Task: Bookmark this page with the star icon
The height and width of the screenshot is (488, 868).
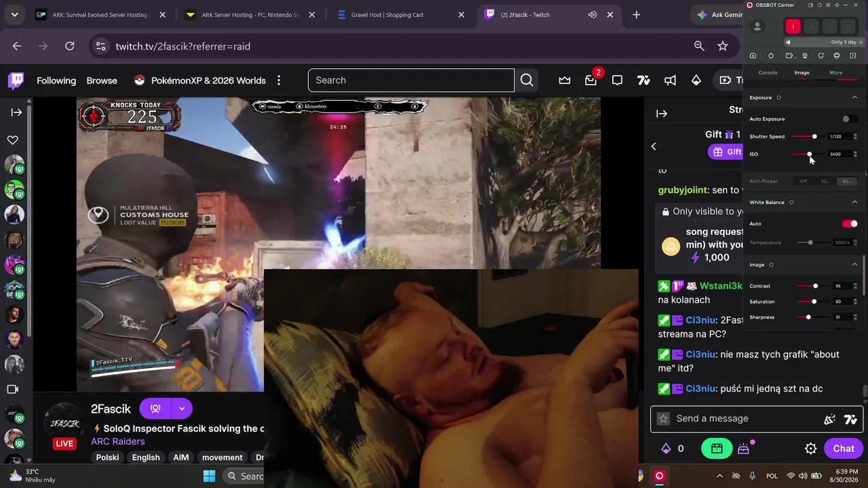Action: [x=723, y=46]
